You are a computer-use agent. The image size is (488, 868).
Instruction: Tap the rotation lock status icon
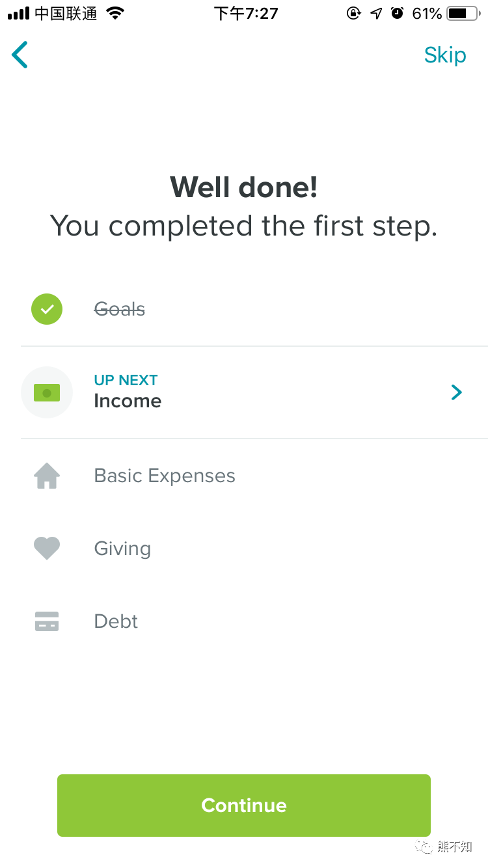pos(353,13)
